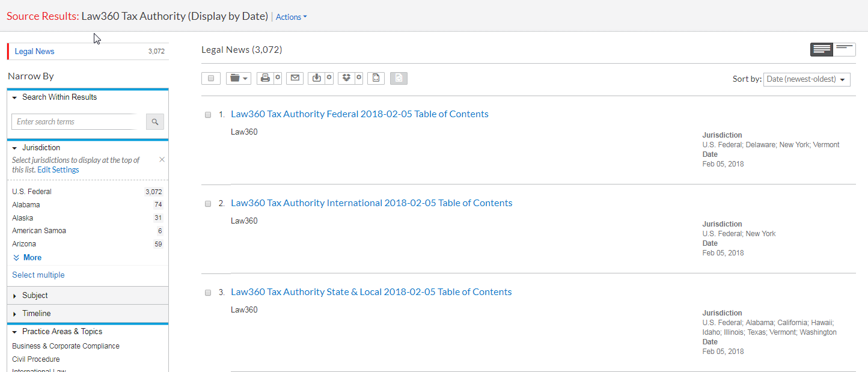Click 'U.S. Federal; New York' jurisdiction text
The height and width of the screenshot is (372, 868).
coord(739,234)
